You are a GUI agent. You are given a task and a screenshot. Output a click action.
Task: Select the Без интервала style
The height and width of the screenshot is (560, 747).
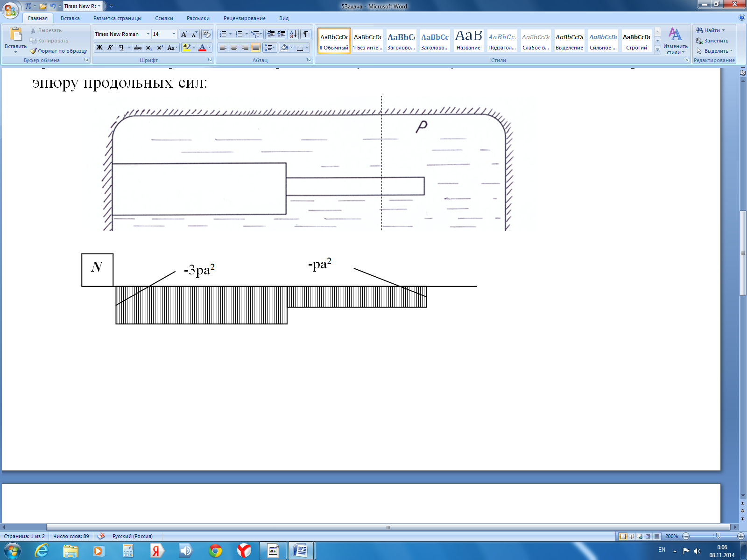[368, 41]
